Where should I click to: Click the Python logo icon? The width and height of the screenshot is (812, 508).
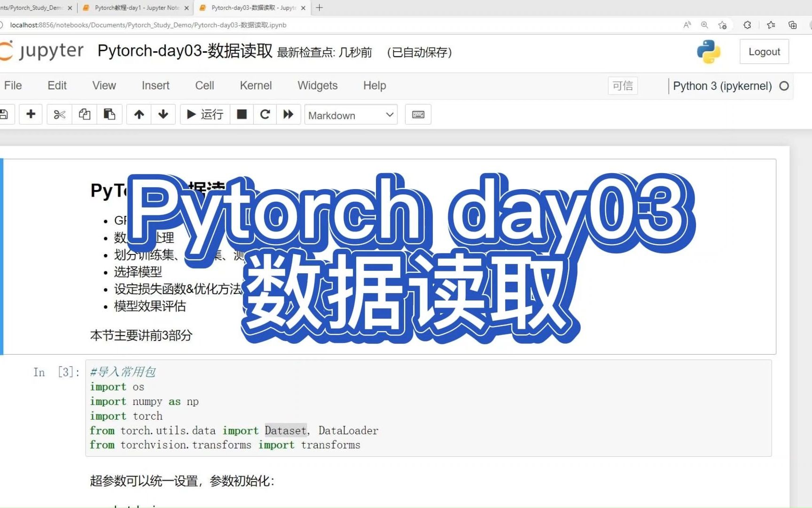point(709,51)
